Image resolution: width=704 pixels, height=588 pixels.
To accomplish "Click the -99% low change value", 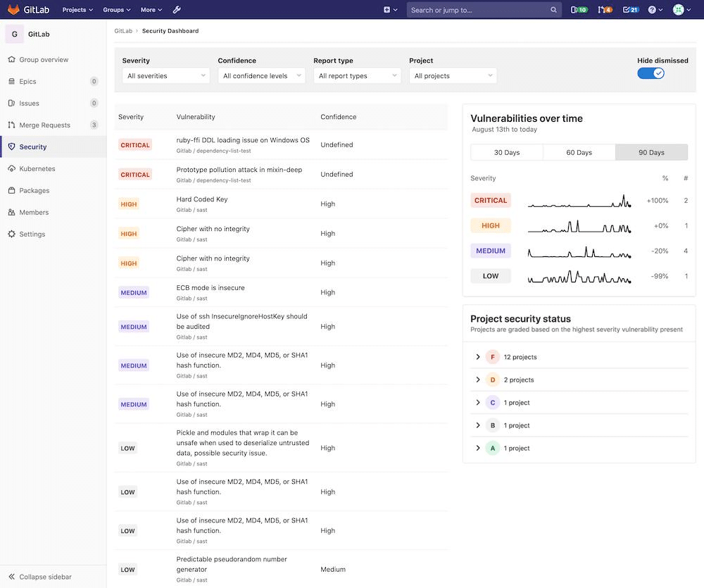I will point(660,276).
